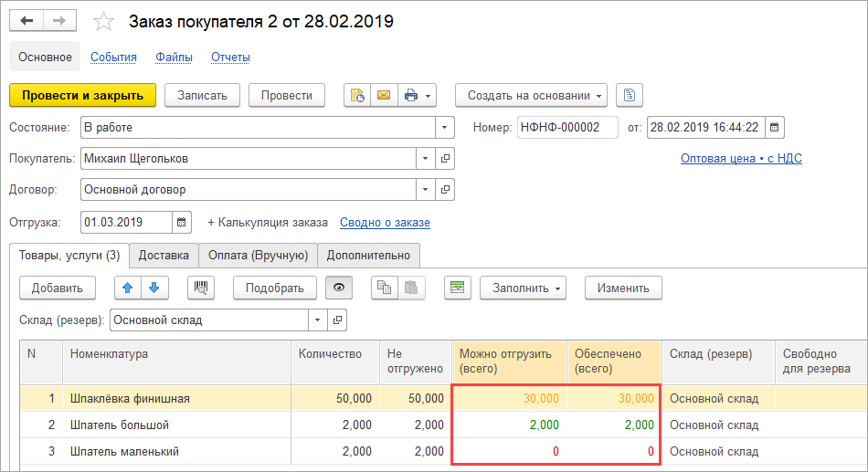
Task: Click the Оптовая цена • с НДС link
Action: (x=741, y=158)
